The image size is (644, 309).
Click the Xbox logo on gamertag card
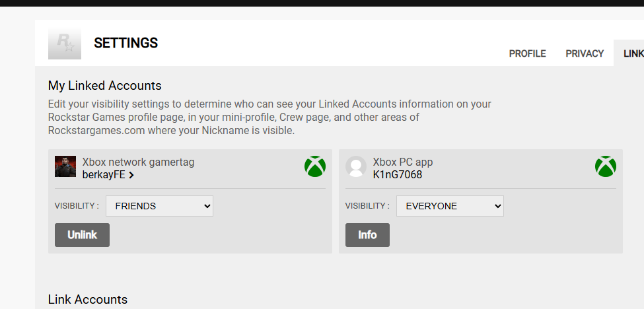coord(315,166)
